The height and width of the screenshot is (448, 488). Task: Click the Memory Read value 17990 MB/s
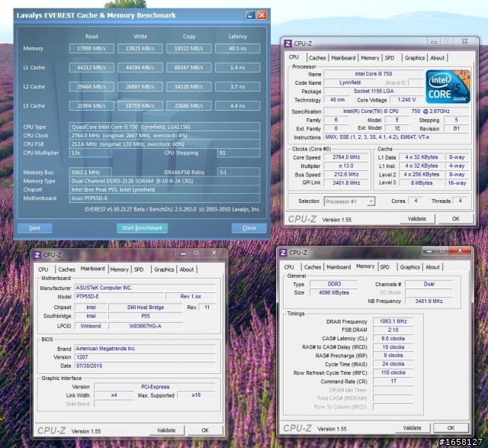(x=91, y=49)
